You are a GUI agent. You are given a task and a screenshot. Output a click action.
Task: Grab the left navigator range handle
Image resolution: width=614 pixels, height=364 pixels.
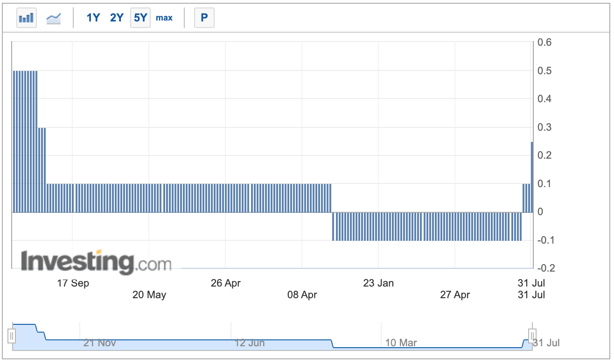coord(12,336)
